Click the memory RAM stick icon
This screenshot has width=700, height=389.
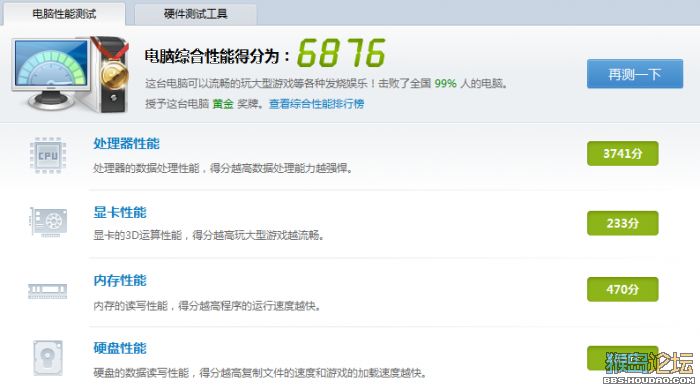[47, 291]
